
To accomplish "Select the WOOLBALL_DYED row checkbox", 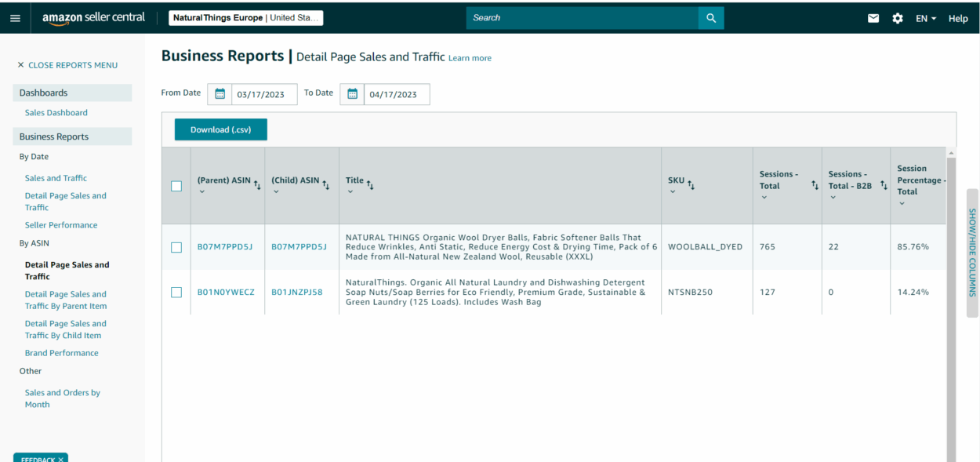I will click(176, 247).
